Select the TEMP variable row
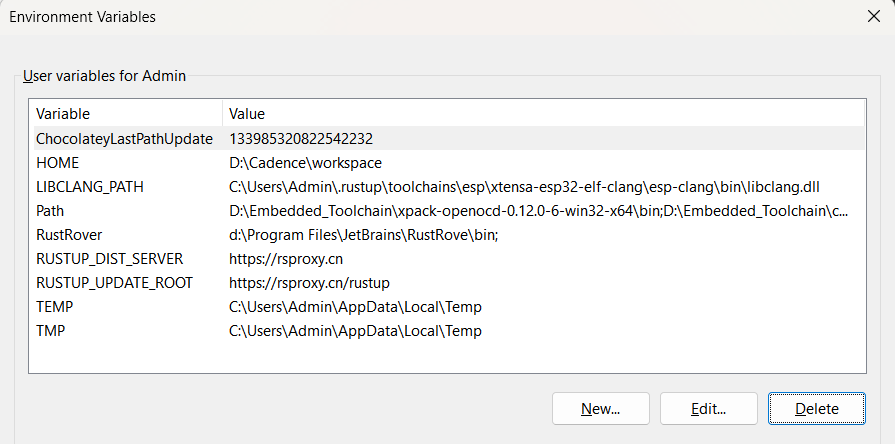The width and height of the screenshot is (895, 444). pos(54,306)
